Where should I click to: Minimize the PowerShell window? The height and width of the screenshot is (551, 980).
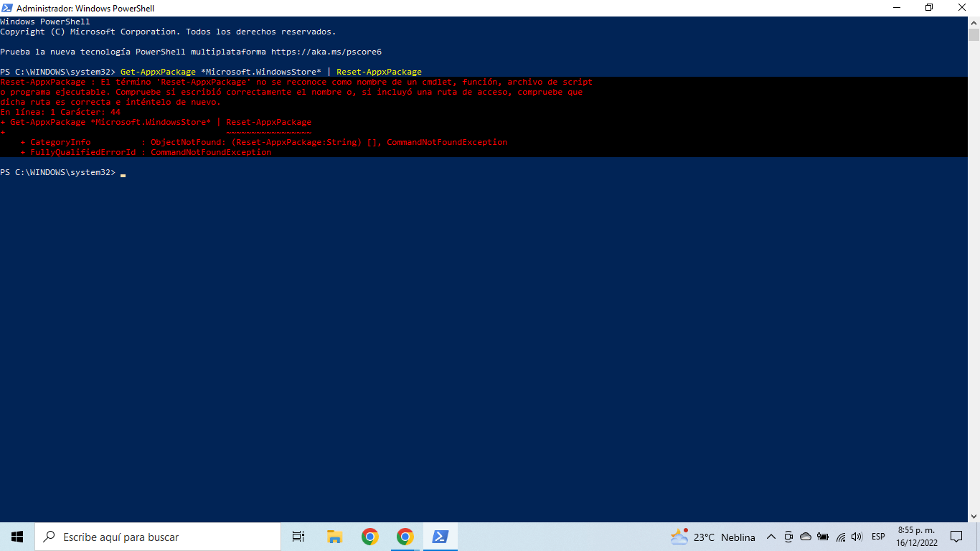896,8
